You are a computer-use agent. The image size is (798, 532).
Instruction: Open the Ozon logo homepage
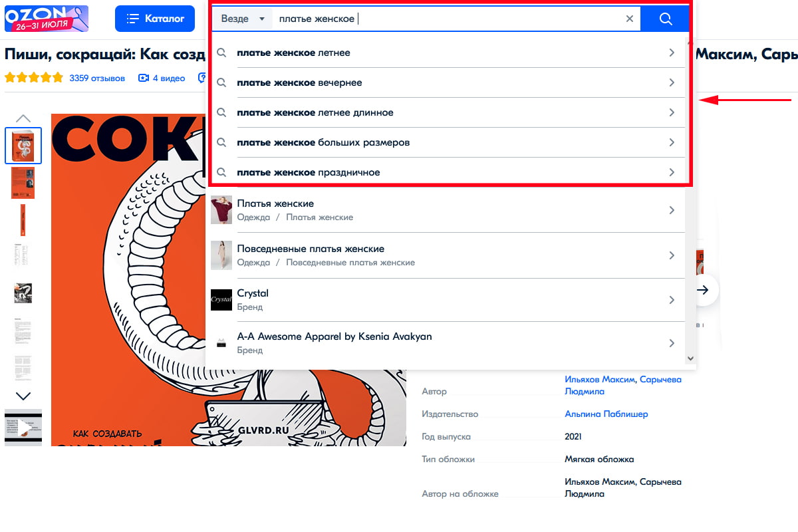coord(47,19)
